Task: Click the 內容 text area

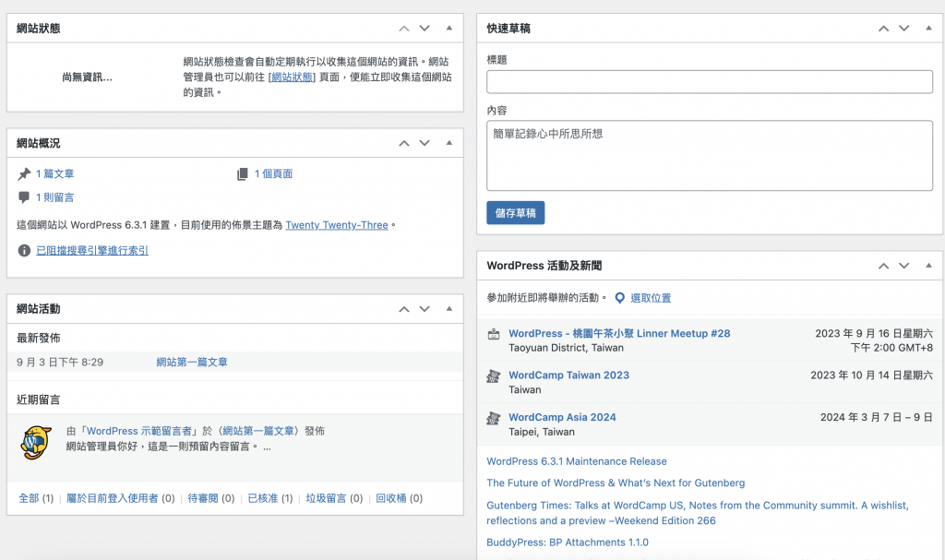Action: pyautogui.click(x=710, y=156)
